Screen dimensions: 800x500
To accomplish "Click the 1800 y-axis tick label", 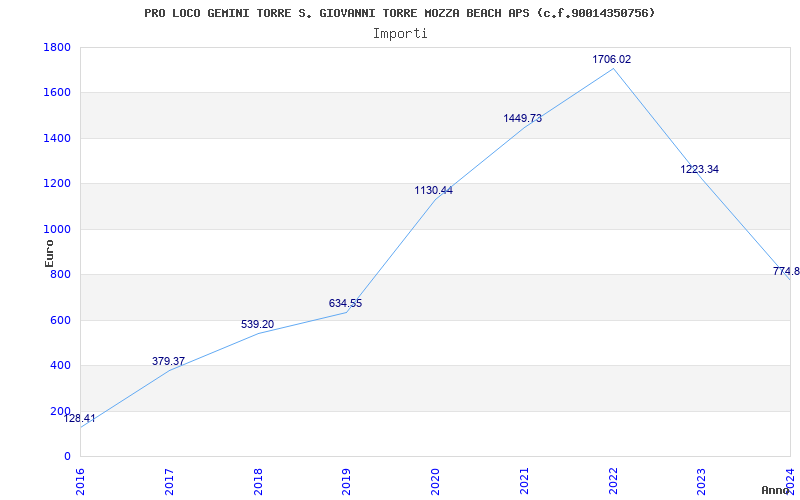I will [x=57, y=47].
